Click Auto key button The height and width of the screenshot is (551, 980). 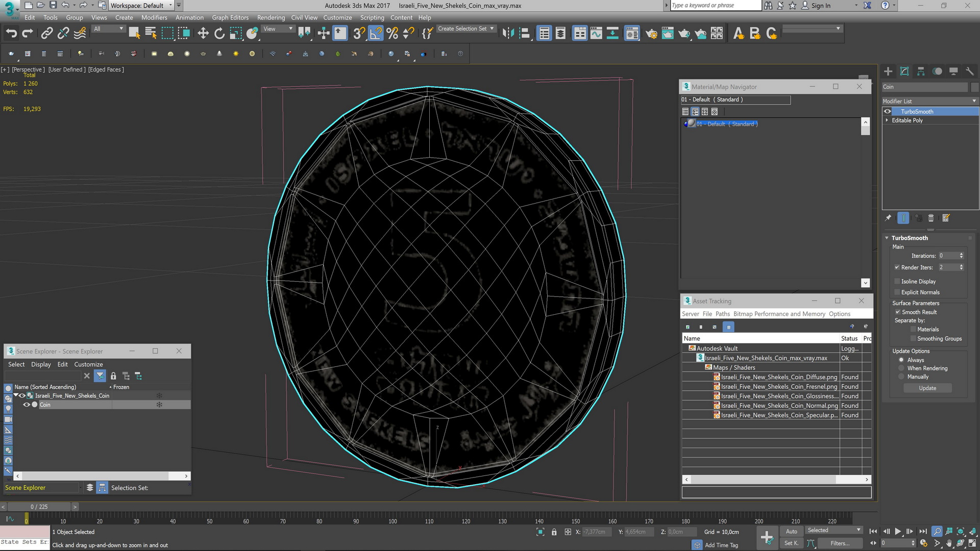791,531
